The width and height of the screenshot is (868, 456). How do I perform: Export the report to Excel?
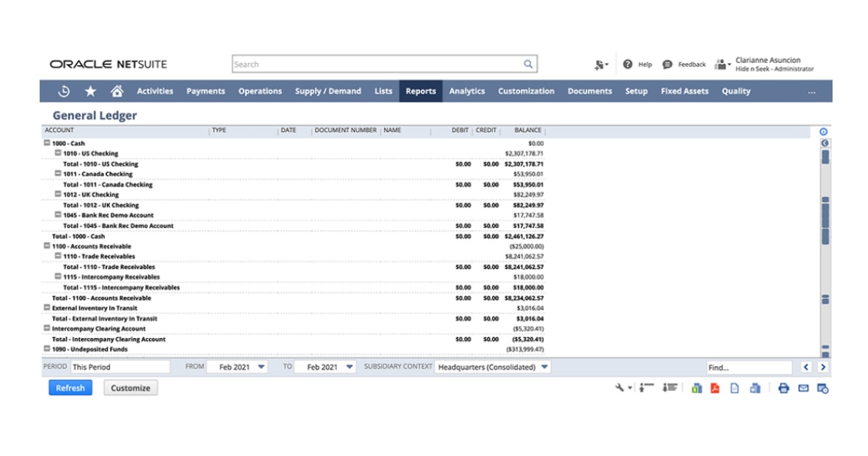pos(698,388)
